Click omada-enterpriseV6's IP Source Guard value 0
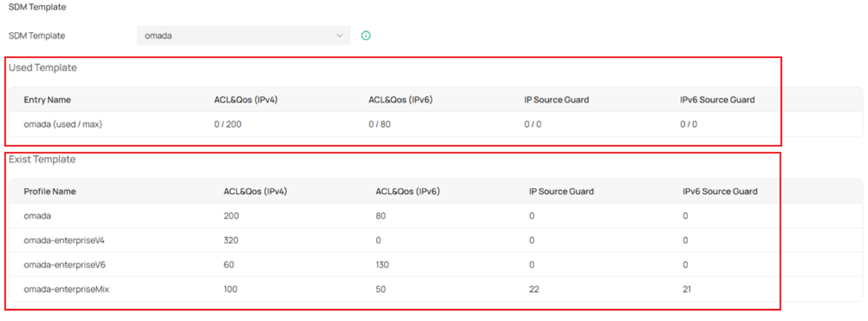The image size is (868, 321). click(x=532, y=265)
